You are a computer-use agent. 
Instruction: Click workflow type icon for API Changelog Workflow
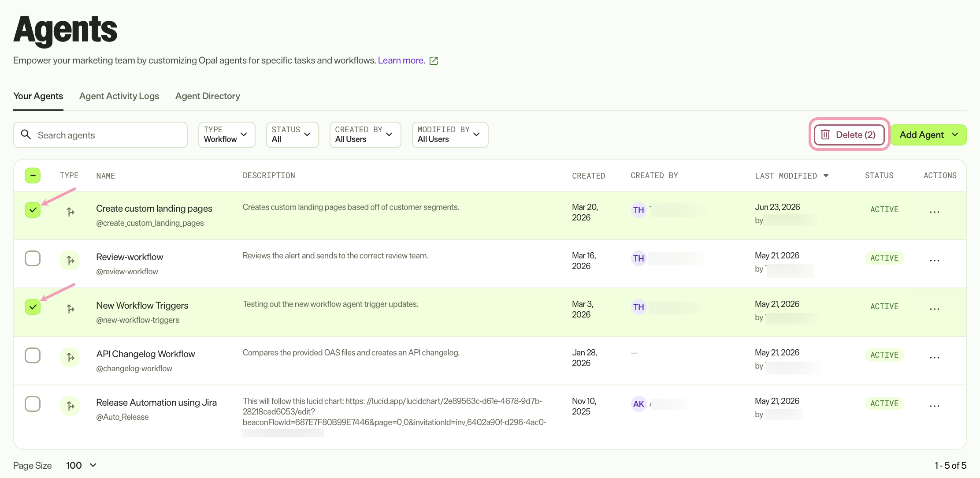(x=70, y=358)
